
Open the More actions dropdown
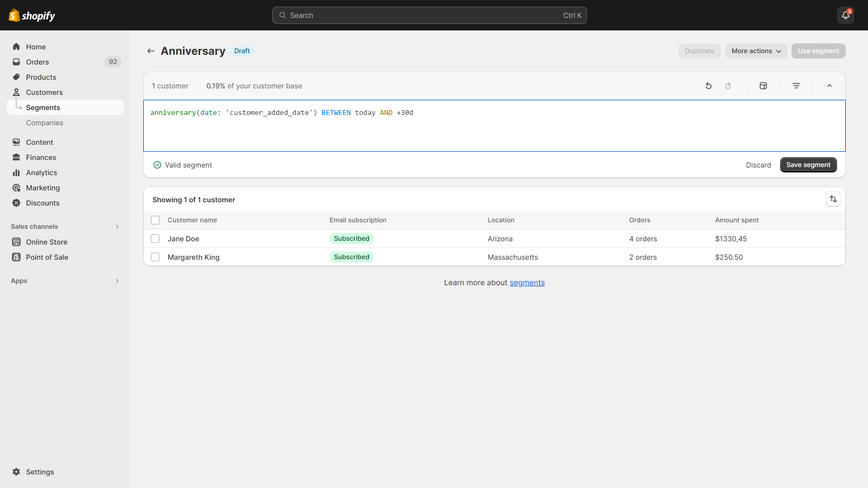(x=756, y=50)
